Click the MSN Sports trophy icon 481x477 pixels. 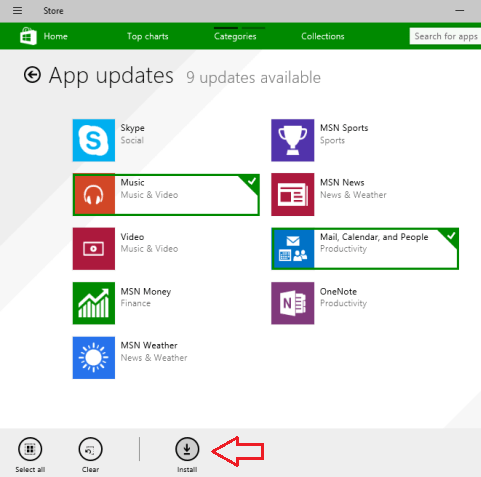[x=293, y=140]
